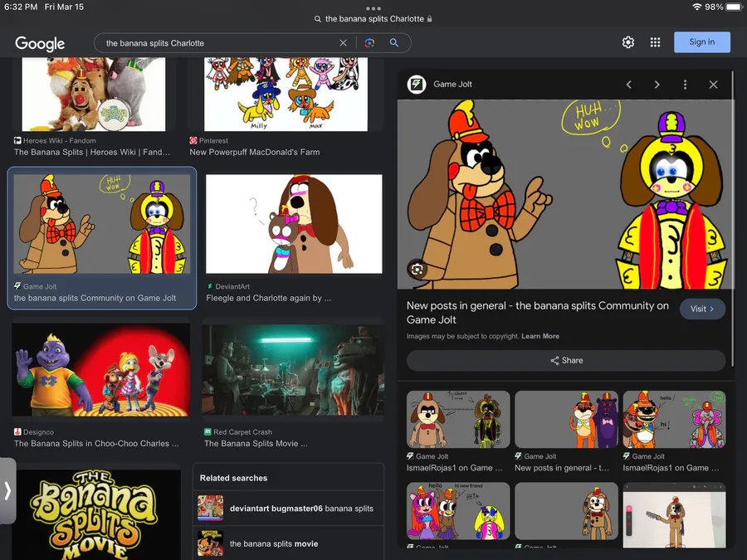
Task: Clear the search box text
Action: (343, 43)
